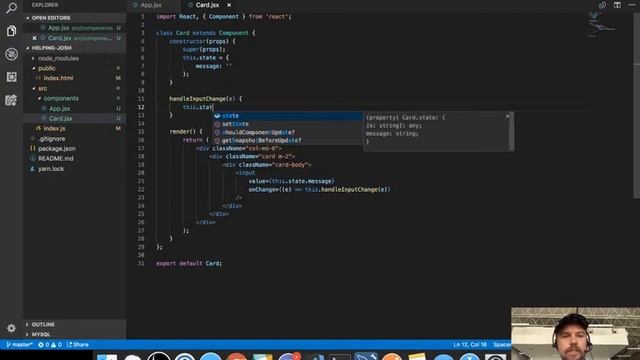This screenshot has width=640, height=360.
Task: Open index.js in the explorer
Action: 54,129
